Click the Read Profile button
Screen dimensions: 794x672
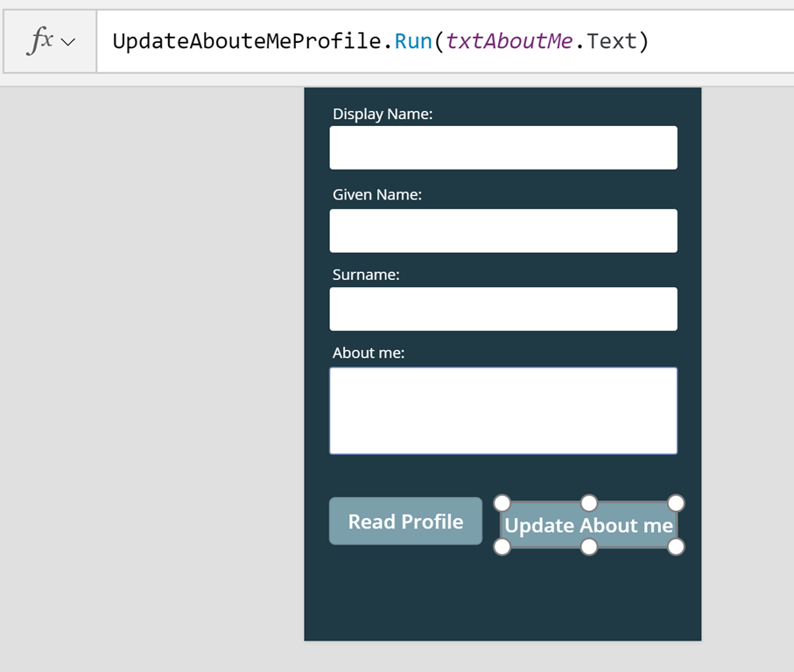[x=405, y=521]
